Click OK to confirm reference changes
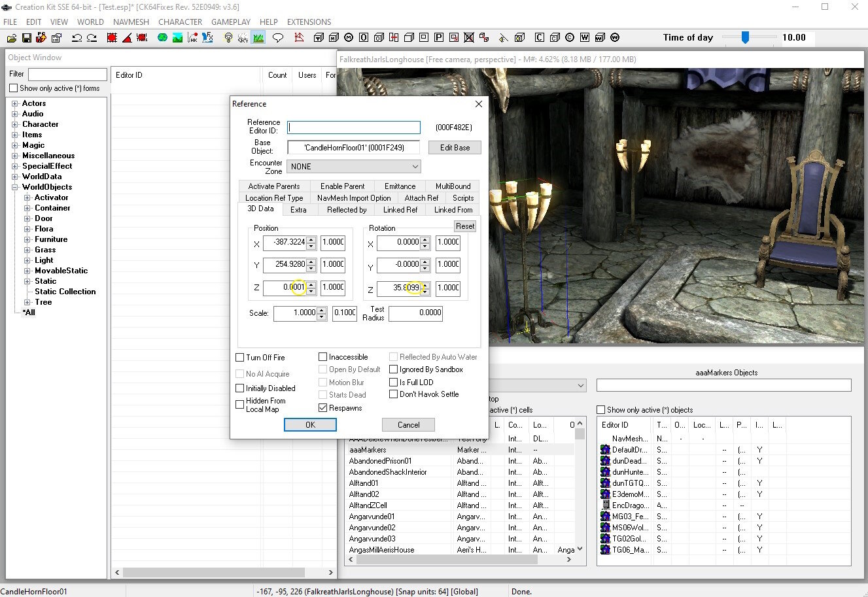 coord(310,424)
